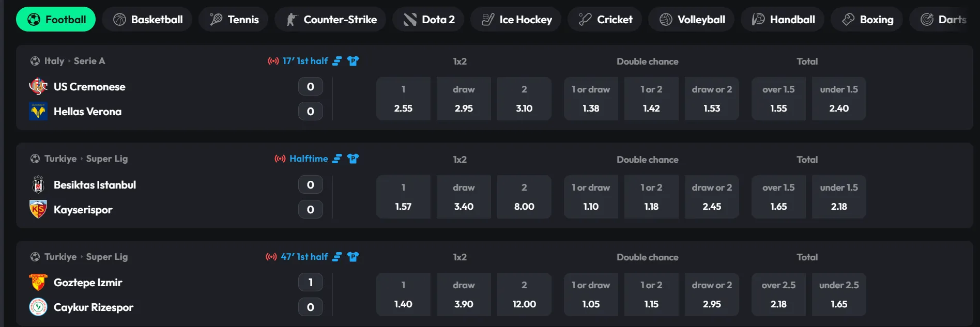This screenshot has width=980, height=327.
Task: Pick under 2.5 goals for Goztepe game
Action: pos(838,294)
